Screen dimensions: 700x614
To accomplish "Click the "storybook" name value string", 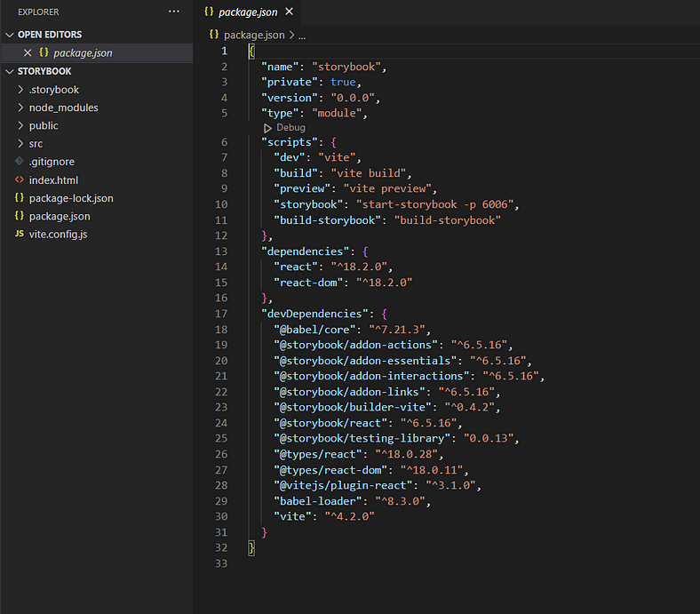I will 346,67.
